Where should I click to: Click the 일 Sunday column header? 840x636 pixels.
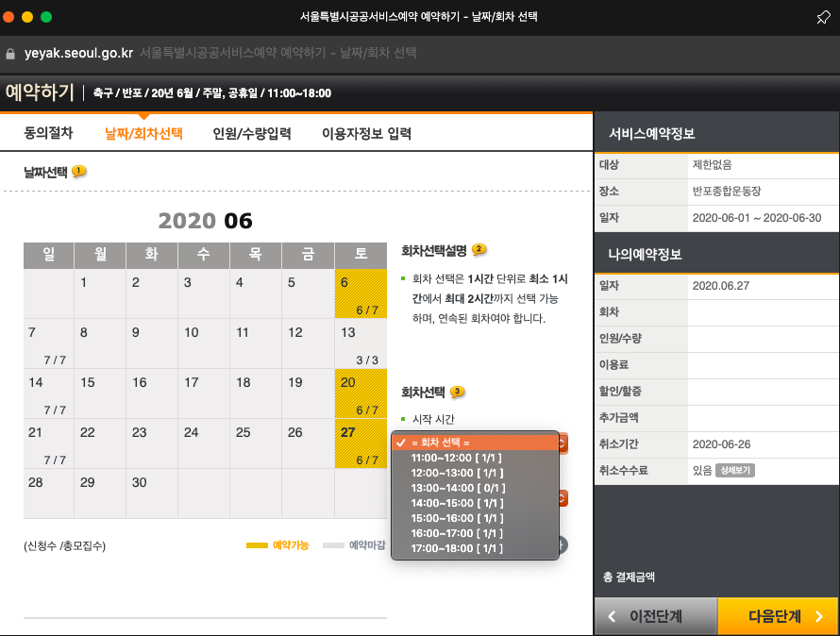(49, 255)
